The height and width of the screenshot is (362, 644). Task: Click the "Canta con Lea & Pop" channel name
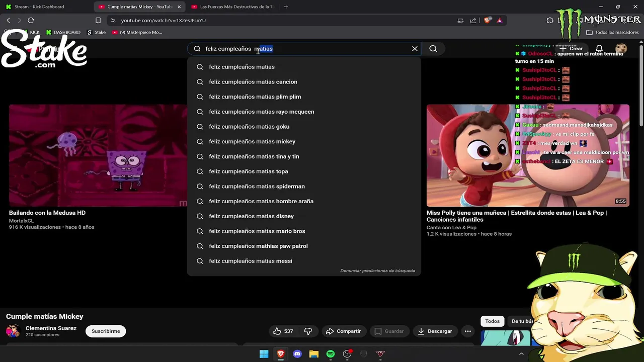[451, 228]
